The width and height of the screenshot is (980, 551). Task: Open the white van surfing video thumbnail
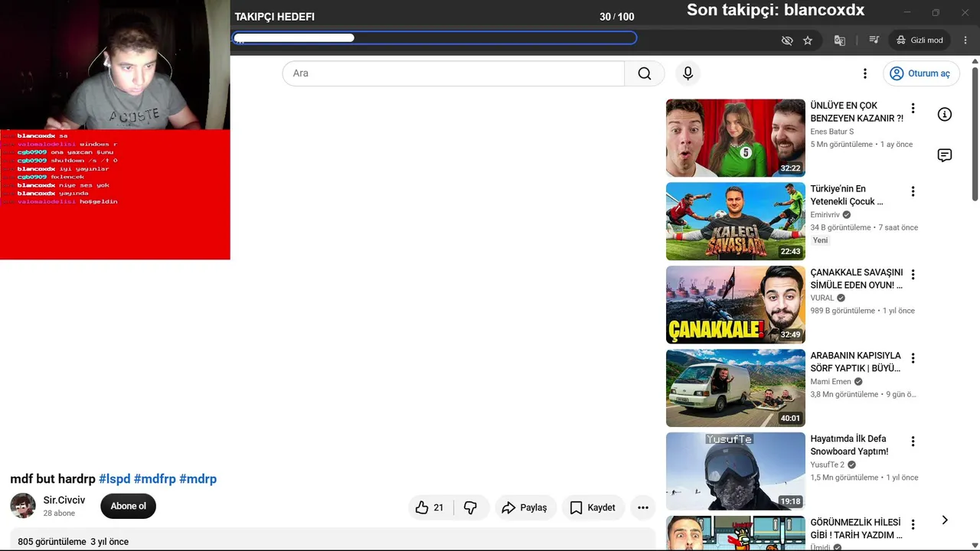click(x=736, y=388)
